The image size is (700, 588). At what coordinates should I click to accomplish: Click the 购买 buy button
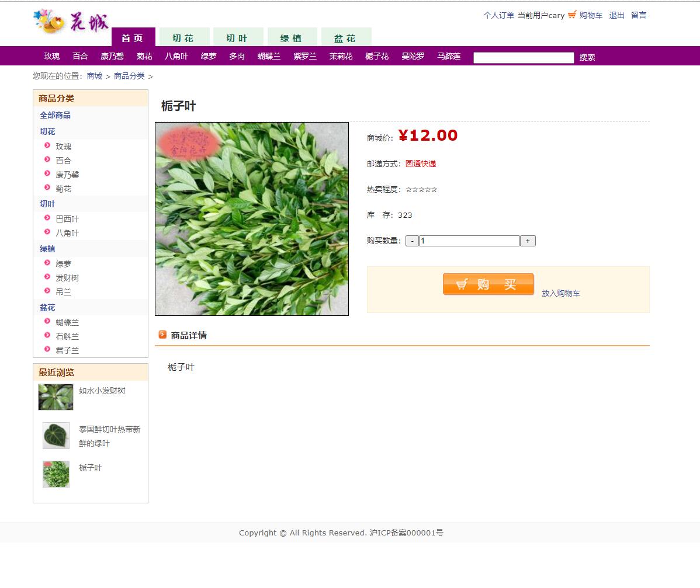[488, 284]
